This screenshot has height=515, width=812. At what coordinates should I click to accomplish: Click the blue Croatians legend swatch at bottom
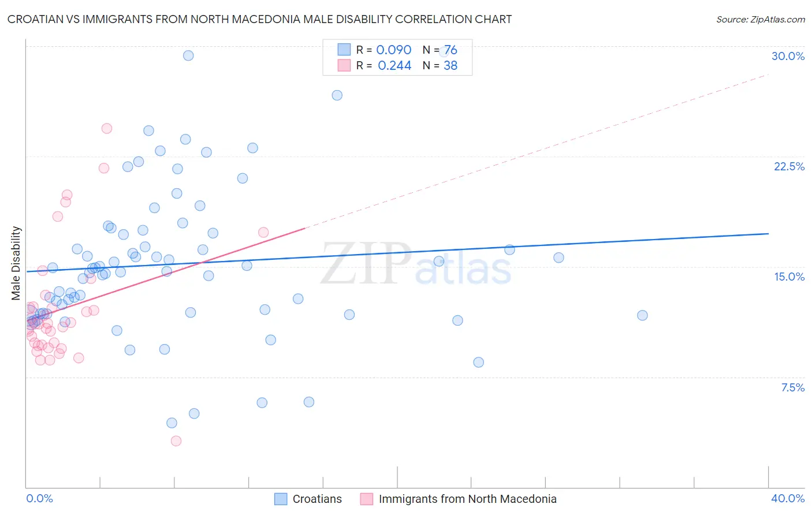click(x=281, y=499)
